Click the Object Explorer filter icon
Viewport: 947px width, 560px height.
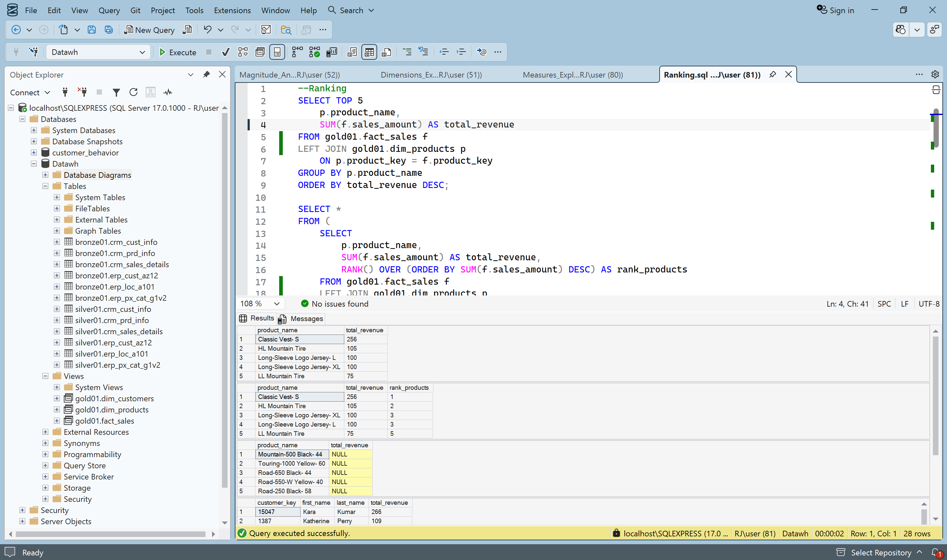pyautogui.click(x=116, y=92)
